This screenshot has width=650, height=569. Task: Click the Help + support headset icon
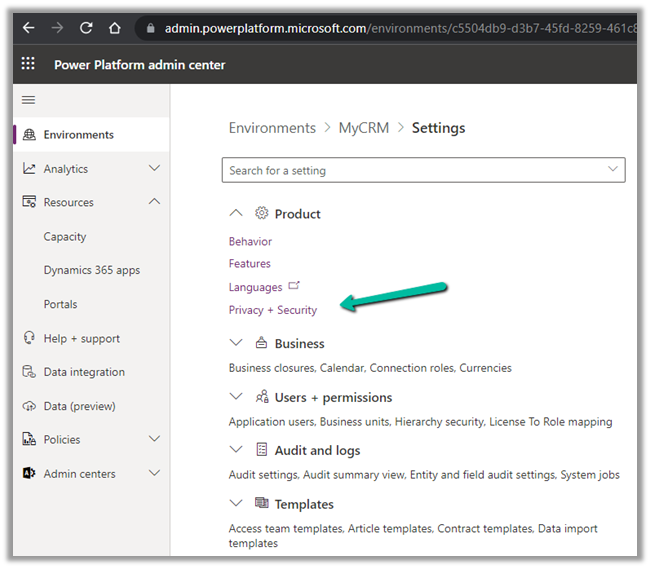(29, 338)
